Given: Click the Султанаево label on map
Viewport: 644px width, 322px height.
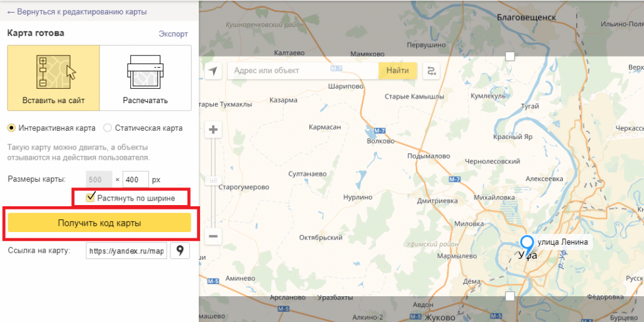Looking at the screenshot, I should pos(308,174).
